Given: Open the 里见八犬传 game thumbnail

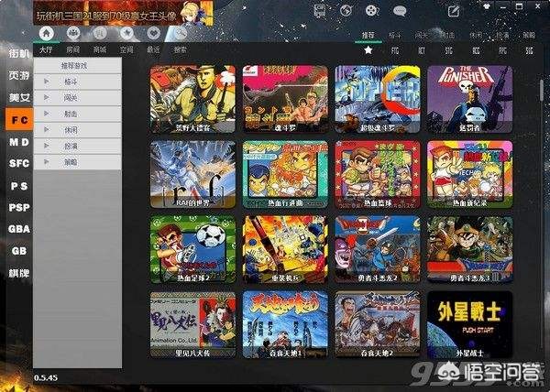Looking at the screenshot, I should point(192,325).
